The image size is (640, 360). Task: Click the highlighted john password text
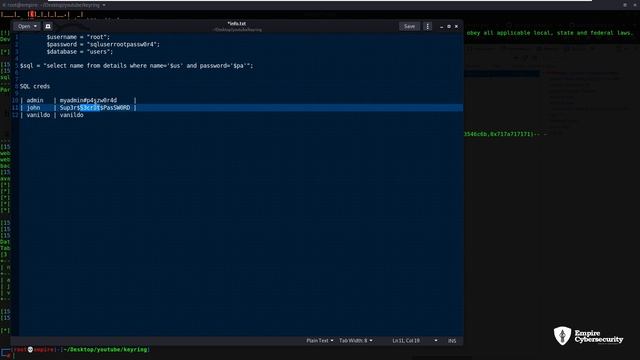[90, 108]
